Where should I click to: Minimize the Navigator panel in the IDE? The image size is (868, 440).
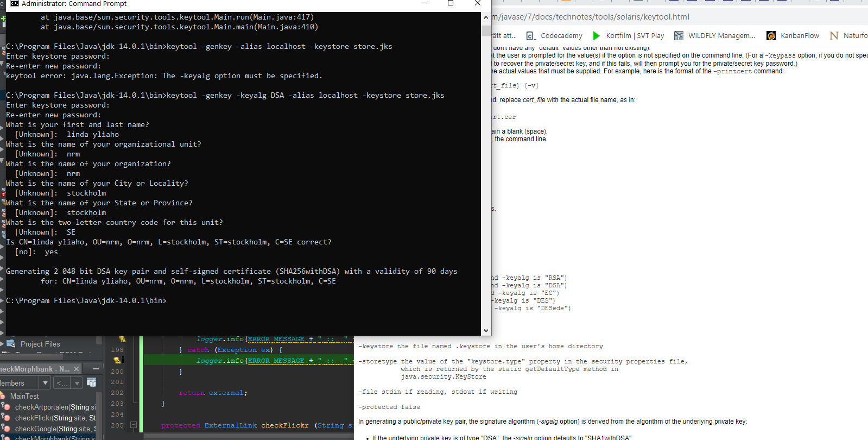(96, 369)
